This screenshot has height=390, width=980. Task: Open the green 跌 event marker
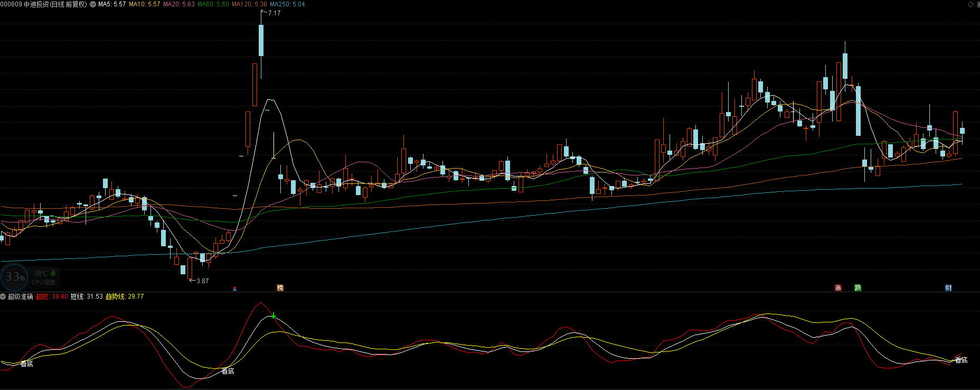click(x=858, y=288)
